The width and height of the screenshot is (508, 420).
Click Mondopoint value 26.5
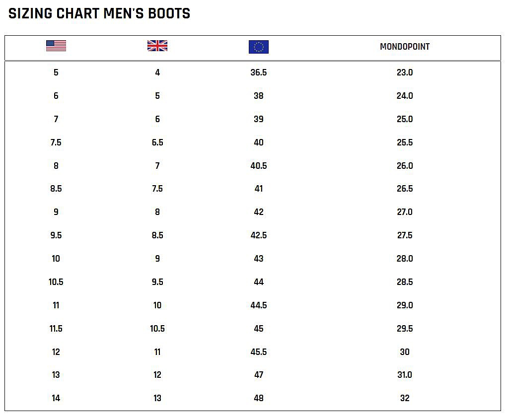pyautogui.click(x=405, y=189)
